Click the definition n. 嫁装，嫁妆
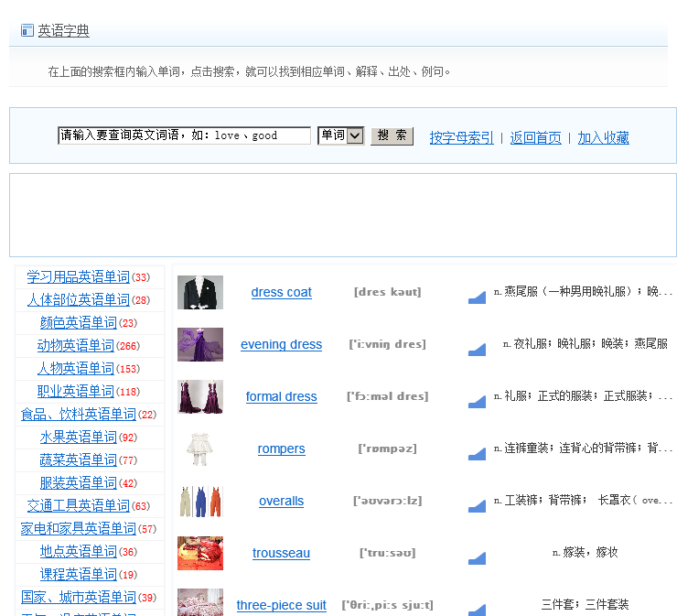Screen dimensions: 677x616 point(585,553)
